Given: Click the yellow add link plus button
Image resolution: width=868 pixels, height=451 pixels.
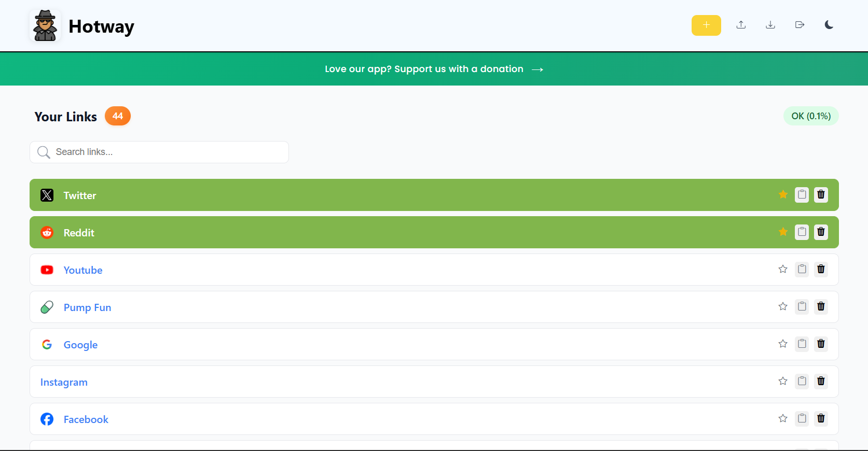Looking at the screenshot, I should point(706,25).
